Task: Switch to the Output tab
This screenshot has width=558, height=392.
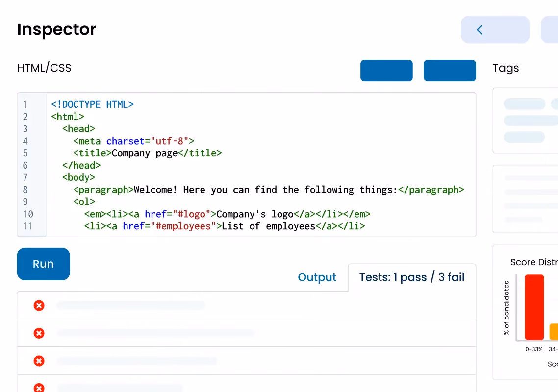Action: coord(317,277)
